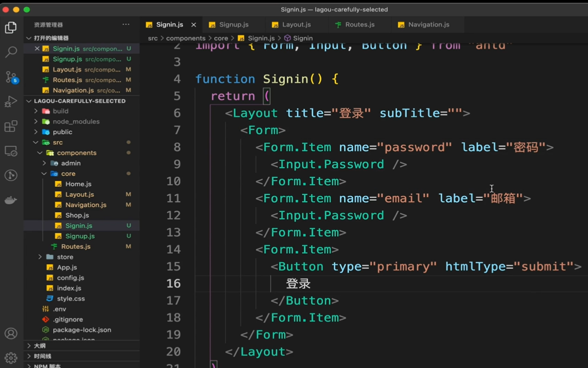Viewport: 588px width, 368px height.
Task: Open Layout.js in the core folder
Action: tap(80, 194)
